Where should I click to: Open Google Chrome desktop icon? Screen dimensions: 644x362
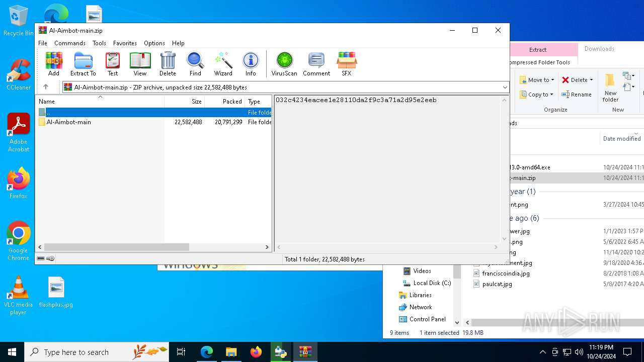point(19,241)
